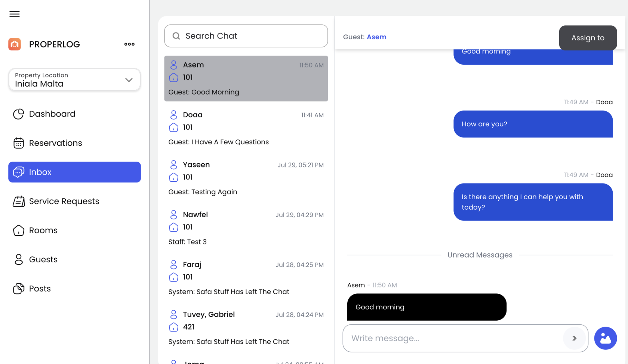Click the Properlog orange logo icon
This screenshot has height=364, width=628.
[x=15, y=44]
